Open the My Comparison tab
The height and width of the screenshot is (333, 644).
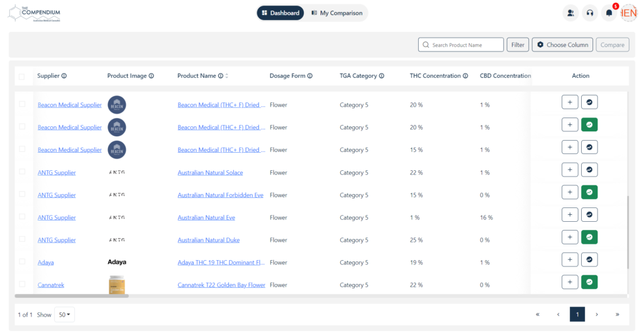click(x=337, y=13)
